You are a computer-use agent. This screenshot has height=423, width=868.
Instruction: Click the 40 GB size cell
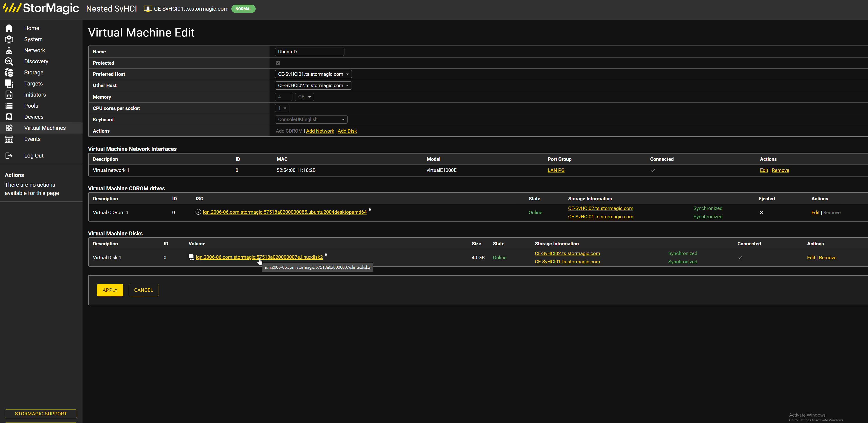tap(478, 258)
